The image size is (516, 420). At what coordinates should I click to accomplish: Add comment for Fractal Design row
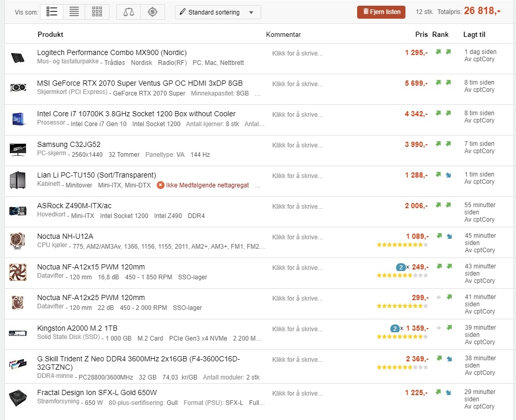click(x=297, y=394)
